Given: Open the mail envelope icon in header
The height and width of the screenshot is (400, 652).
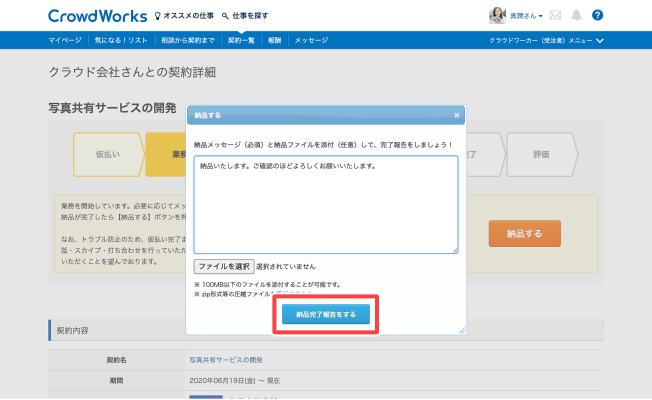Looking at the screenshot, I should [x=556, y=16].
